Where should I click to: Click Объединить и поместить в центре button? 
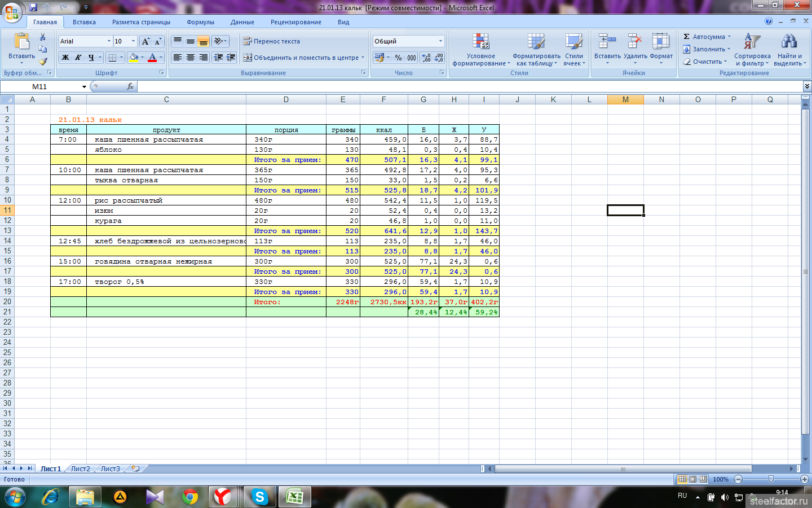(x=301, y=58)
